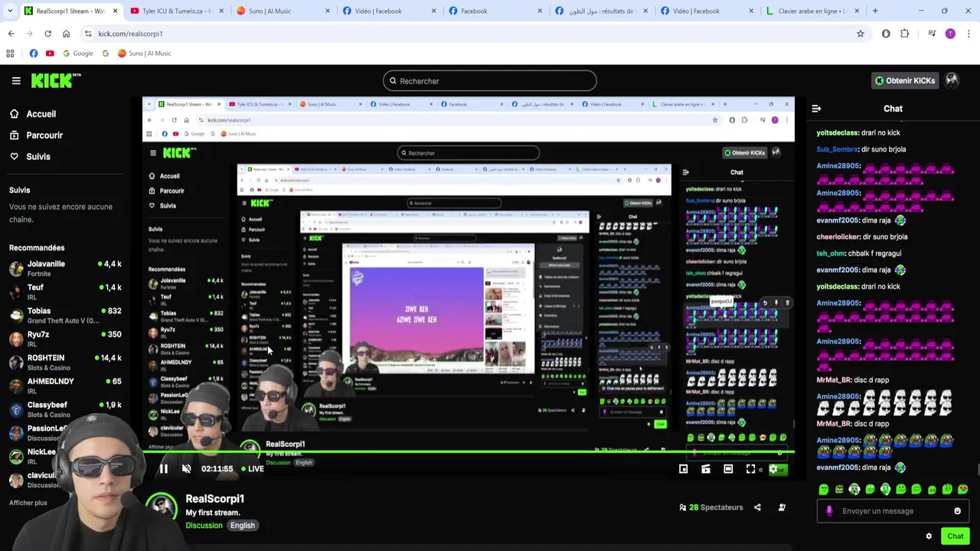The width and height of the screenshot is (980, 551).
Task: Open the cast icon in player controls
Action: [x=706, y=469]
